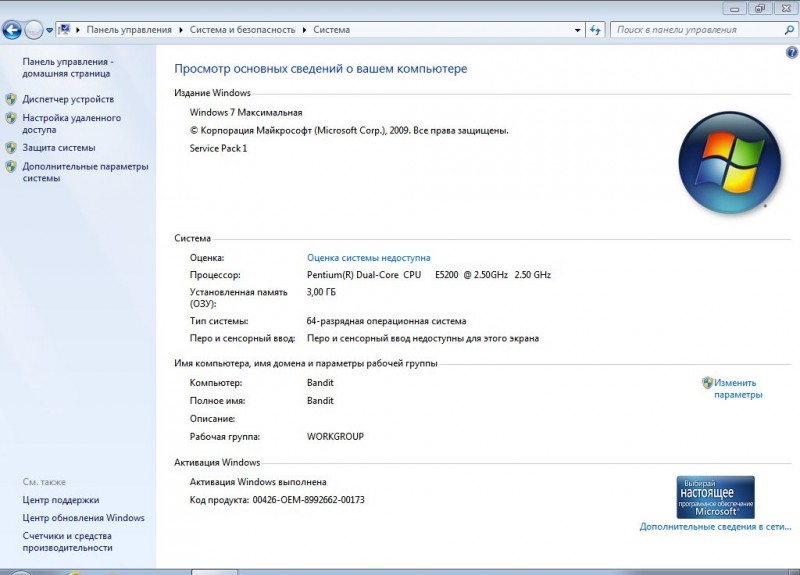Go back with the Back arrow button
The image size is (800, 575).
point(12,30)
